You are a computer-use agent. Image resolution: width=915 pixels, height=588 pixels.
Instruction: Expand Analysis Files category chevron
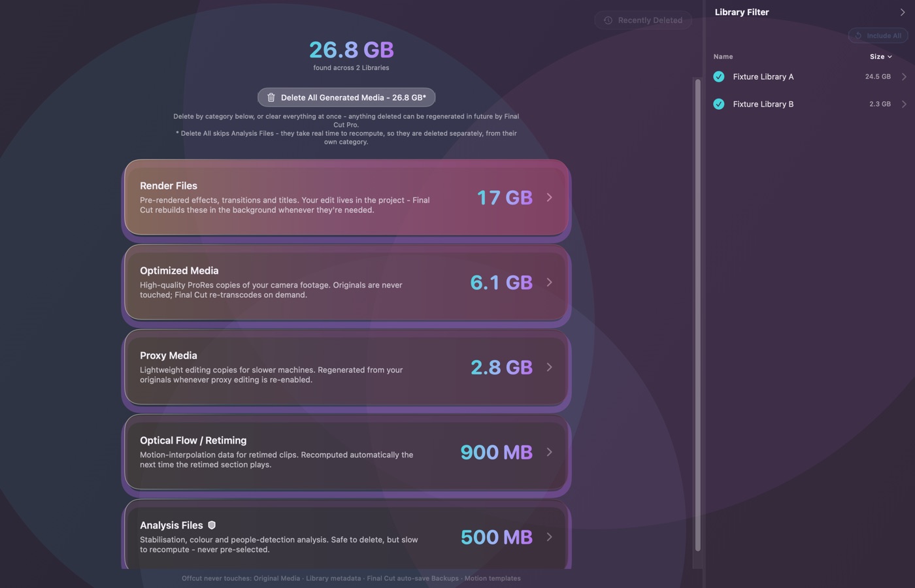[549, 537]
